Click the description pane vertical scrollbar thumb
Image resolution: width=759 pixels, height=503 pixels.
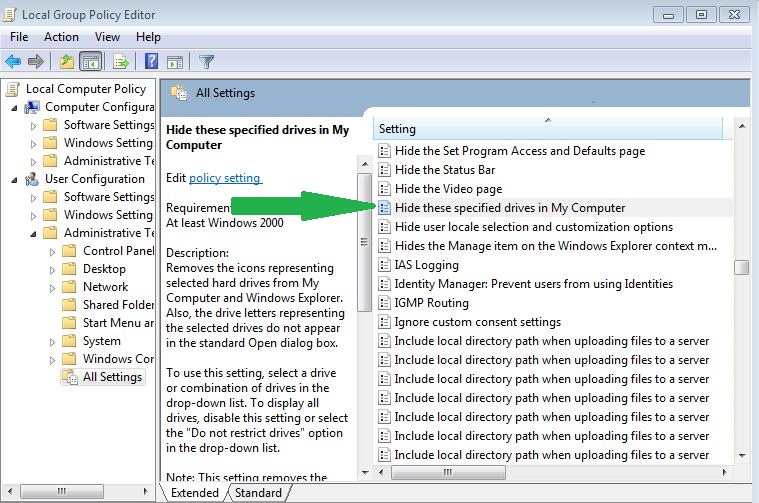(364, 242)
